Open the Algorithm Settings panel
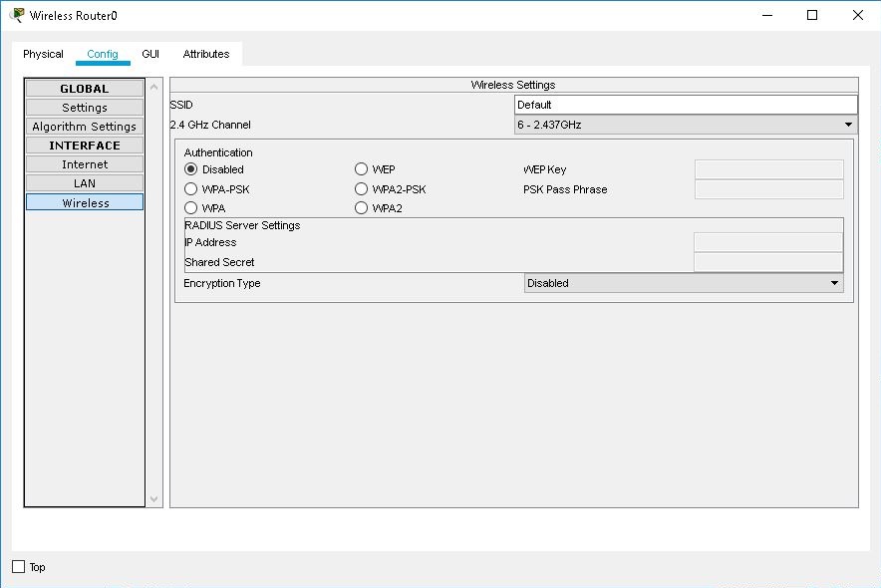881x588 pixels. (84, 126)
